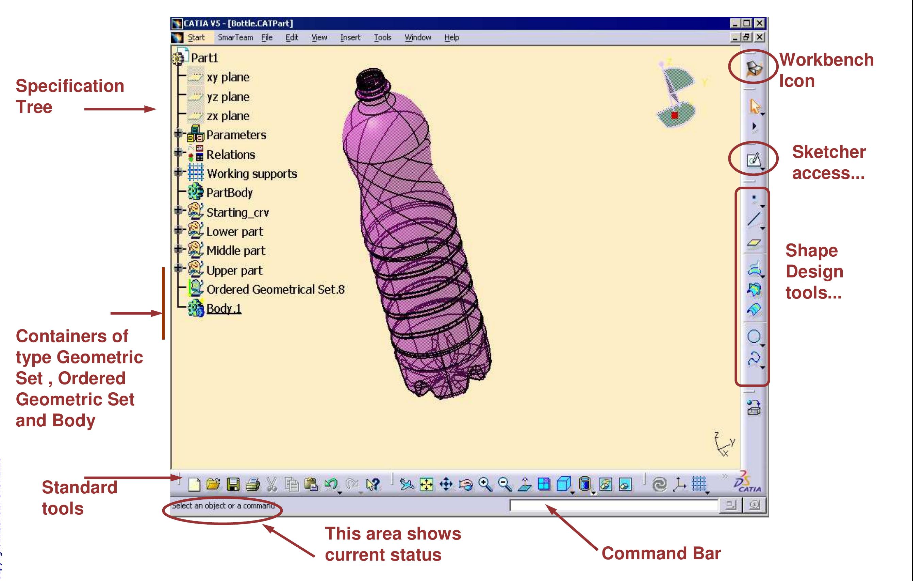The image size is (924, 581).
Task: Expand the Lower part geometrical set
Action: pos(178,230)
